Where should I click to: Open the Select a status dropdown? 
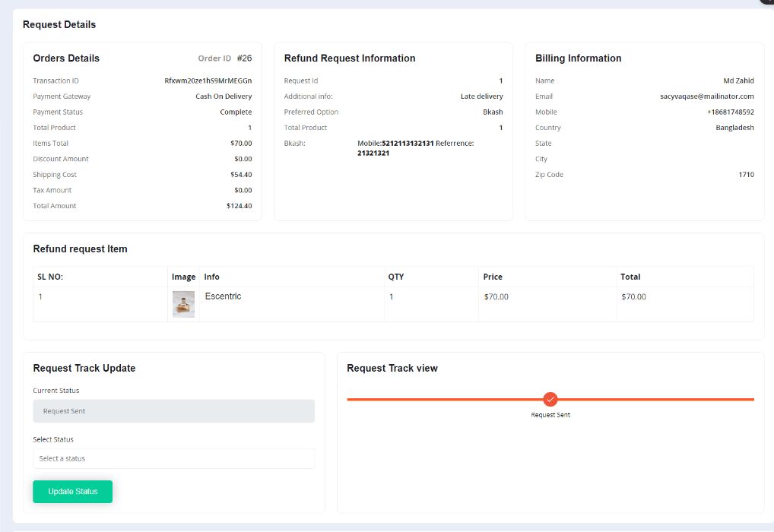point(173,458)
